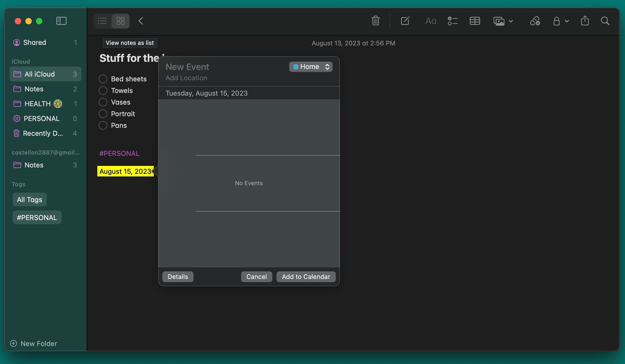
Task: Delete the note using the trash icon
Action: 376,21
